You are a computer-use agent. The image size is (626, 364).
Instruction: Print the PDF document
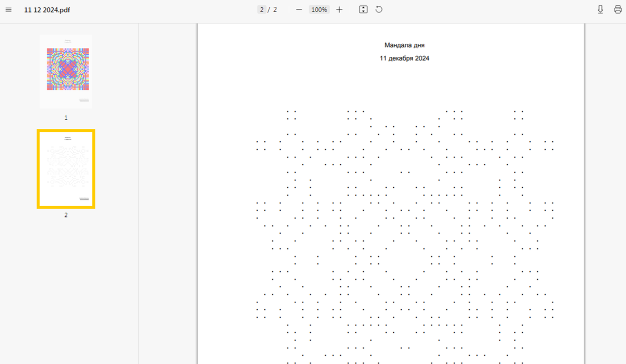618,9
